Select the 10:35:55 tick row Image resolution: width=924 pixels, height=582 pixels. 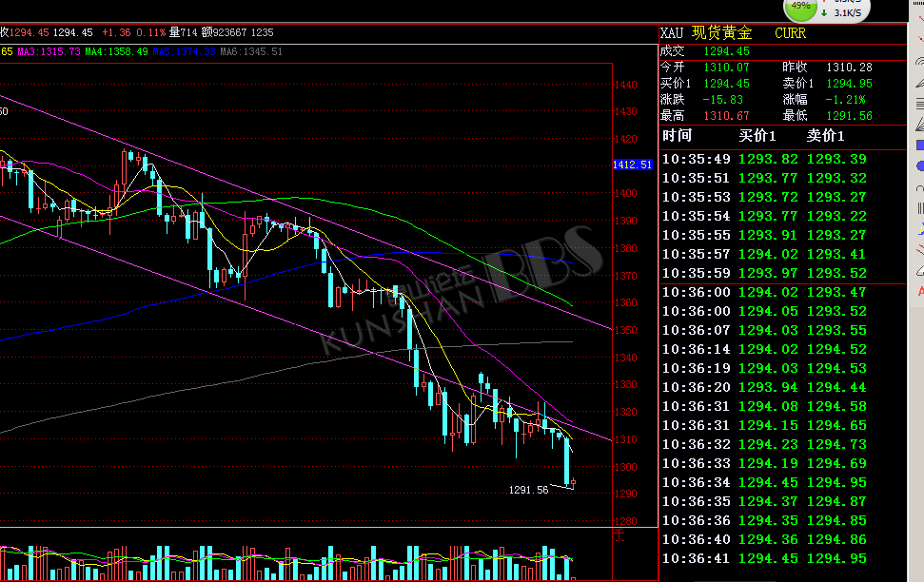click(764, 235)
